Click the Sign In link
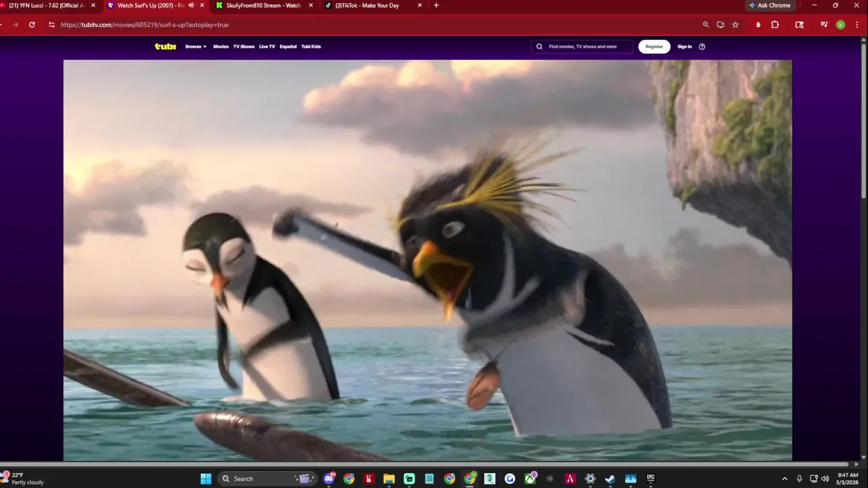 pyautogui.click(x=685, y=47)
